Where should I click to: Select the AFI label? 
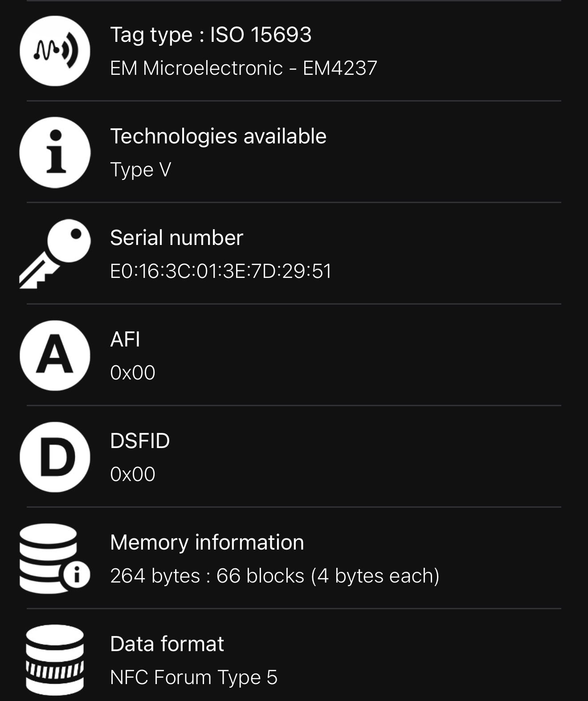click(125, 339)
